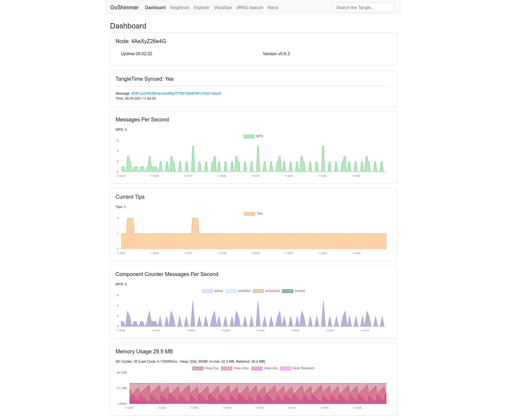This screenshot has width=507, height=420.
Task: Click the Messages Per Second heading
Action: click(x=142, y=120)
